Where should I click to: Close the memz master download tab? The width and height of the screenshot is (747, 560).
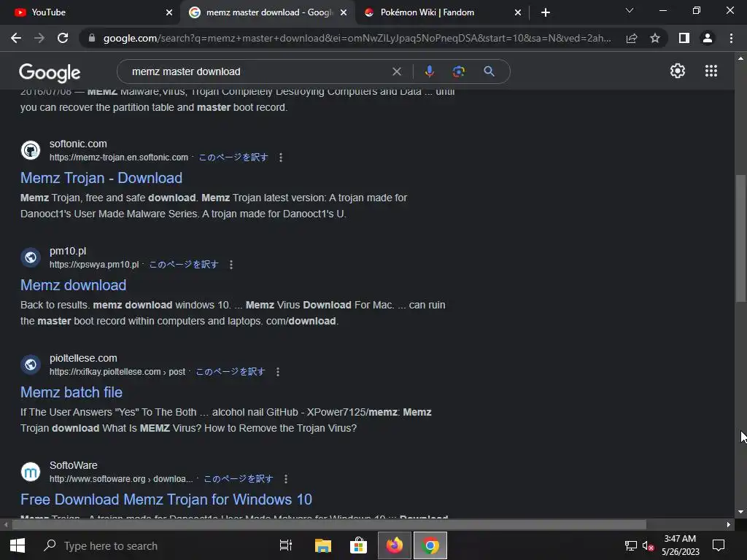click(344, 12)
